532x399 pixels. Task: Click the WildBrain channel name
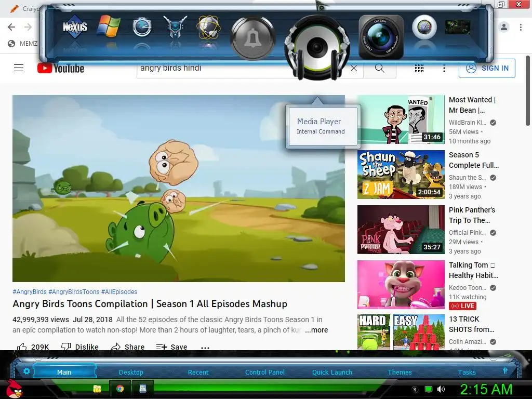468,123
